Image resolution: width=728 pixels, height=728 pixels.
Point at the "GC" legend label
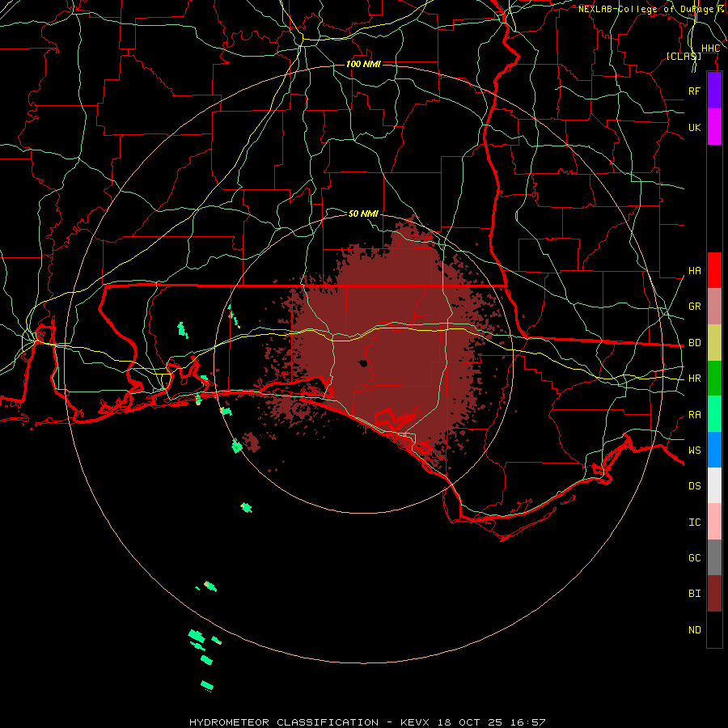[x=694, y=558]
